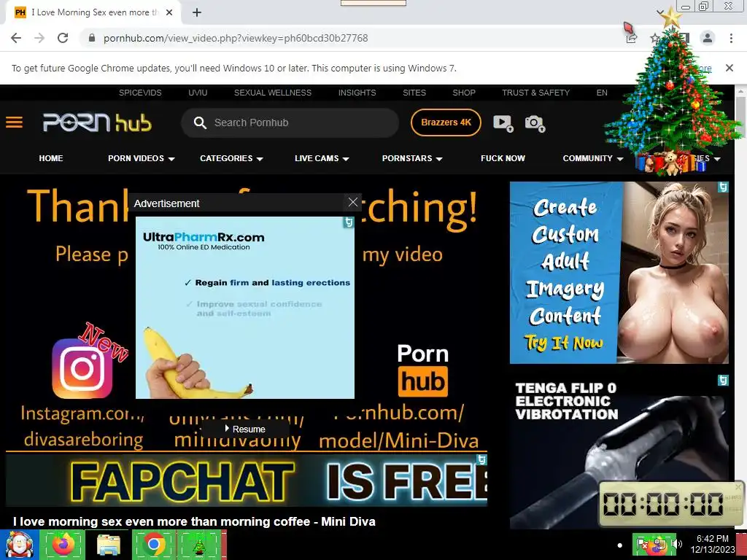Open TRUST & SAFETY link
Image resolution: width=747 pixels, height=560 pixels.
click(535, 93)
